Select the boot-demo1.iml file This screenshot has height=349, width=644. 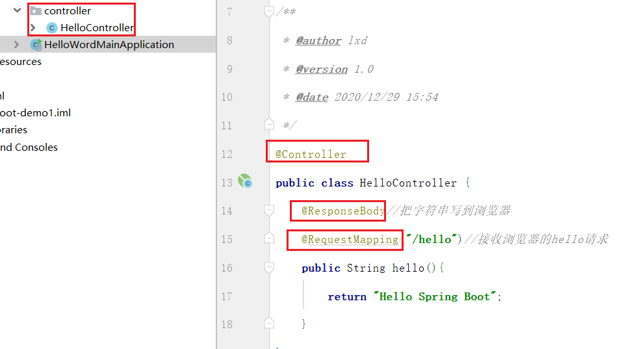pyautogui.click(x=35, y=112)
